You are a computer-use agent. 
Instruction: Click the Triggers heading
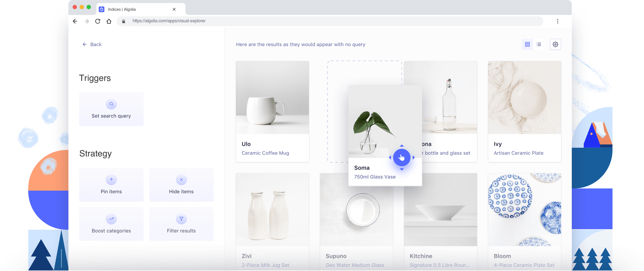[x=95, y=78]
